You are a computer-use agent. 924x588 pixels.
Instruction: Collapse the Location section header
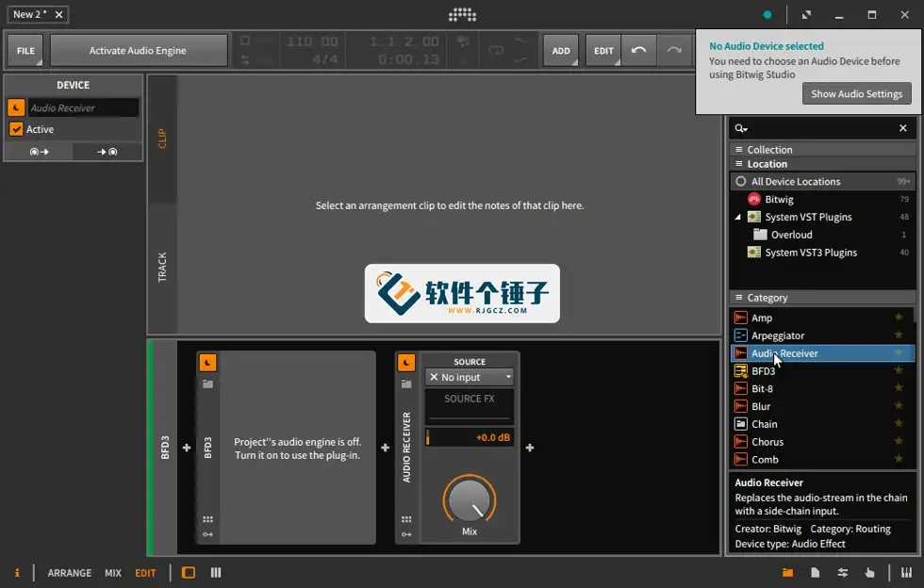[x=822, y=164]
